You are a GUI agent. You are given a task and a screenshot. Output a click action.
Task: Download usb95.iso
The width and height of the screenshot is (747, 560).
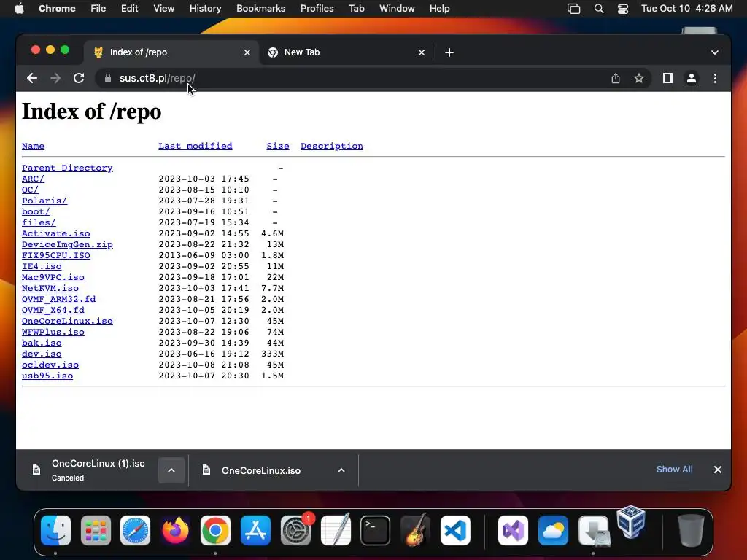pos(47,376)
